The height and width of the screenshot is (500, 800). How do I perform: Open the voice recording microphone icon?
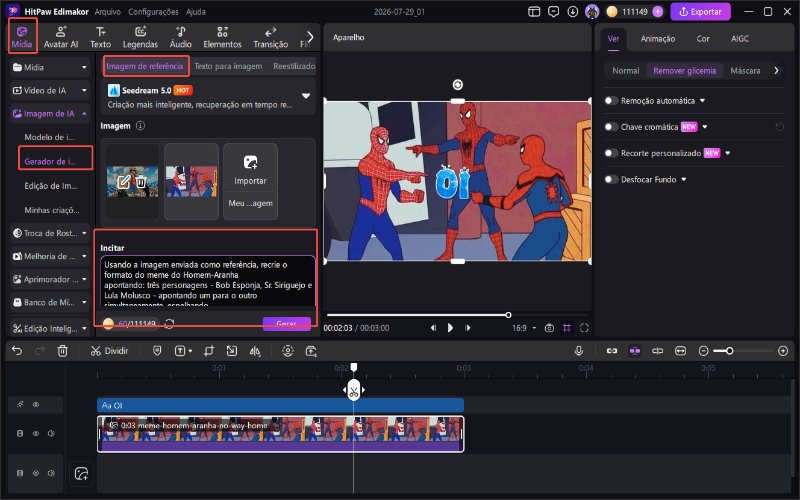coord(579,351)
